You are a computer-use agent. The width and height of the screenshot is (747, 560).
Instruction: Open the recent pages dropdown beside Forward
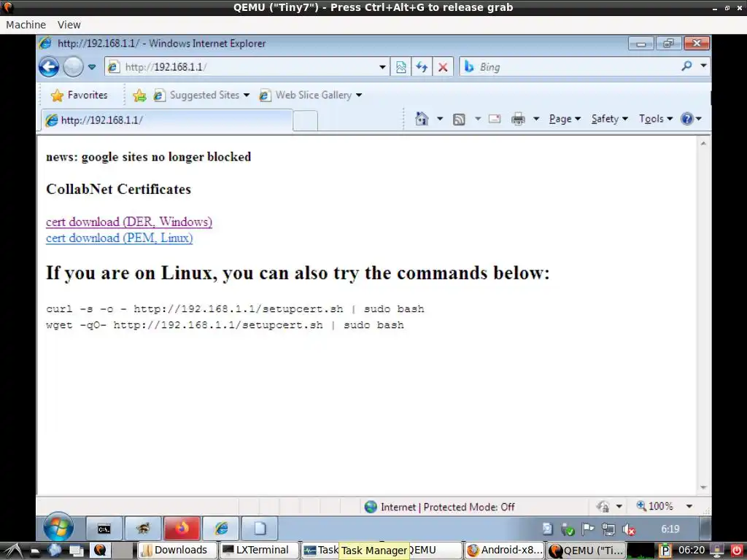pyautogui.click(x=92, y=66)
